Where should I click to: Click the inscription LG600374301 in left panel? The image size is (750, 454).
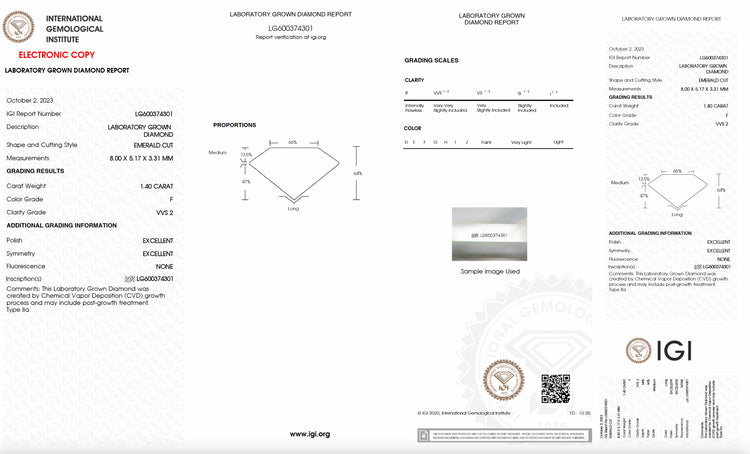pos(154,278)
